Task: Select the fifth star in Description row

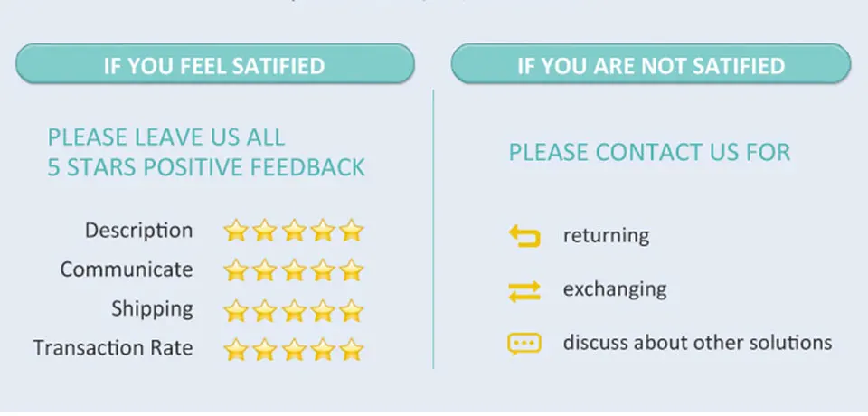Action: [351, 230]
